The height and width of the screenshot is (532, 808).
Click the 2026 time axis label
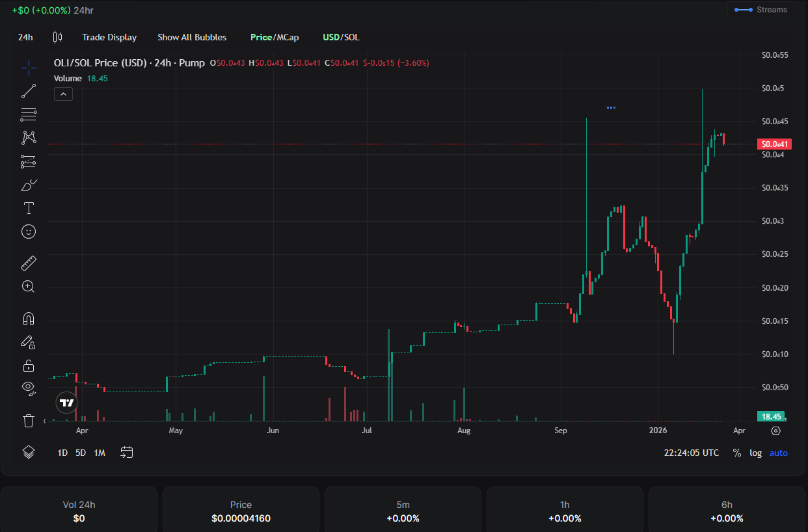click(x=658, y=431)
